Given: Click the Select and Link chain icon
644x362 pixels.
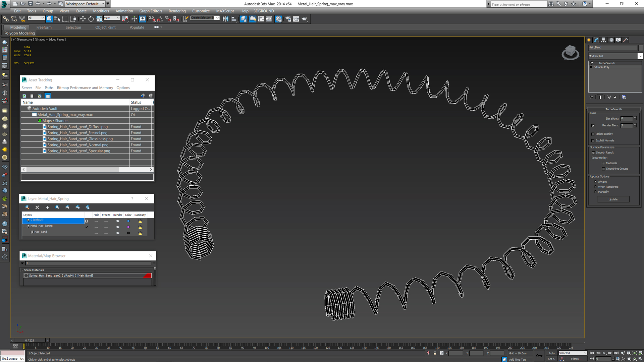Looking at the screenshot, I should coord(6,19).
